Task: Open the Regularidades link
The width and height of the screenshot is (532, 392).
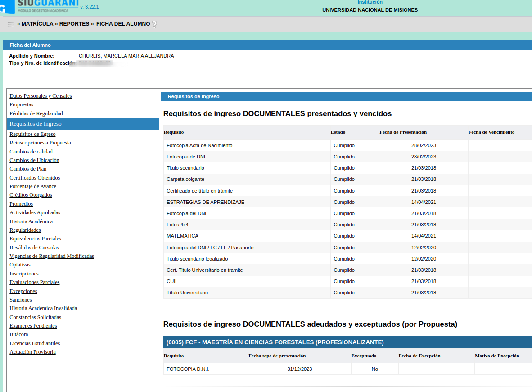Action: tap(25, 230)
